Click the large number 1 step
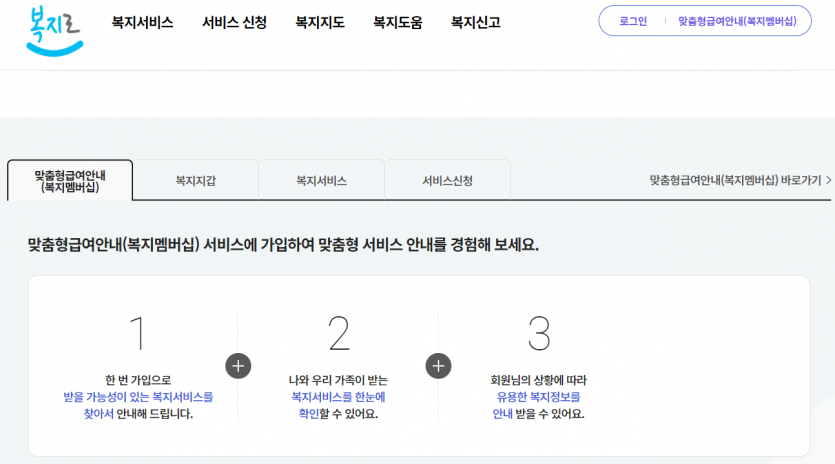 138,333
